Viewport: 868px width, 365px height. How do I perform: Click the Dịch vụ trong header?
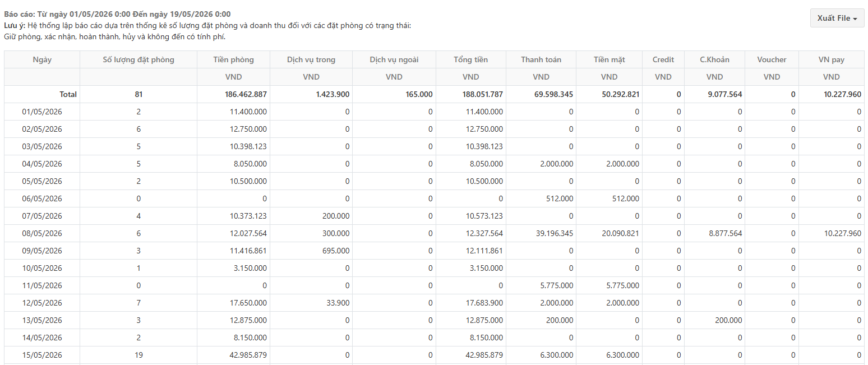[x=311, y=59]
